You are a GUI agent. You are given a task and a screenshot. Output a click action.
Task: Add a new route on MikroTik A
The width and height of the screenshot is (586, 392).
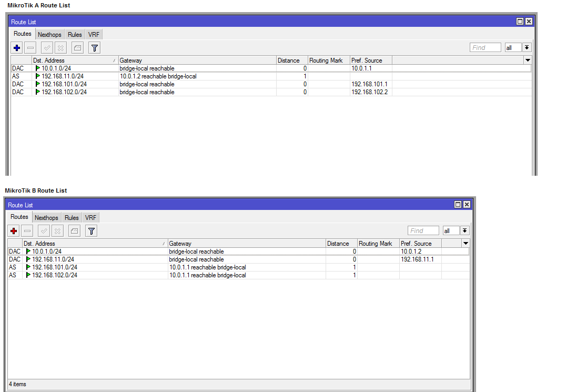click(x=16, y=47)
